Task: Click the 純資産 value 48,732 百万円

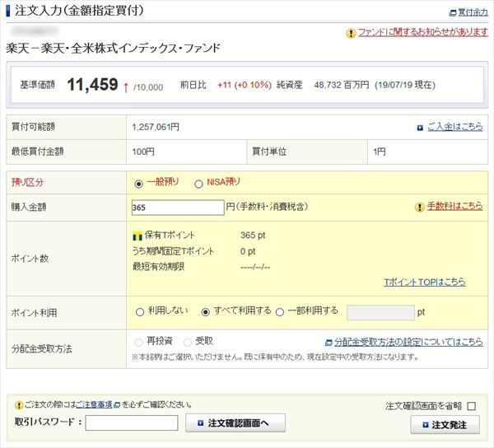Action: (341, 85)
